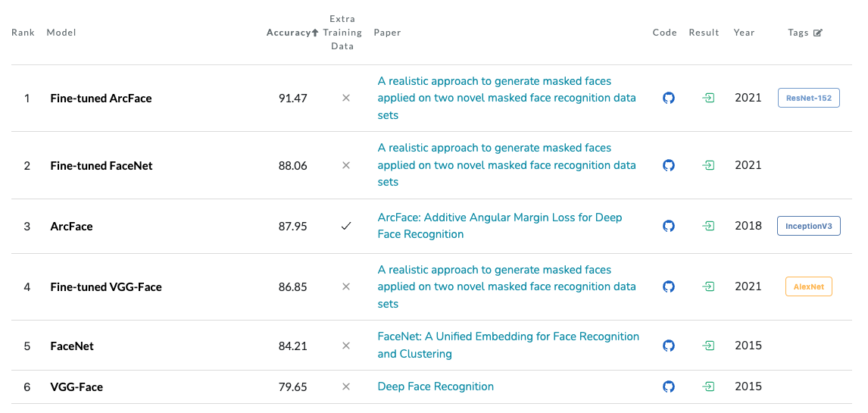868x413 pixels.
Task: Open the Deep Face Recognition paper link
Action: pyautogui.click(x=436, y=386)
